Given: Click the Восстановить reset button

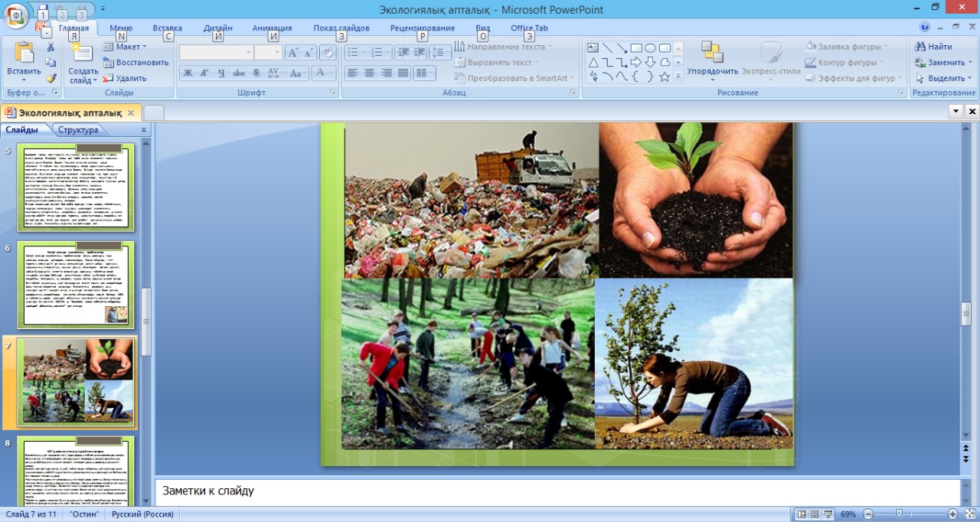Looking at the screenshot, I should click(x=136, y=63).
